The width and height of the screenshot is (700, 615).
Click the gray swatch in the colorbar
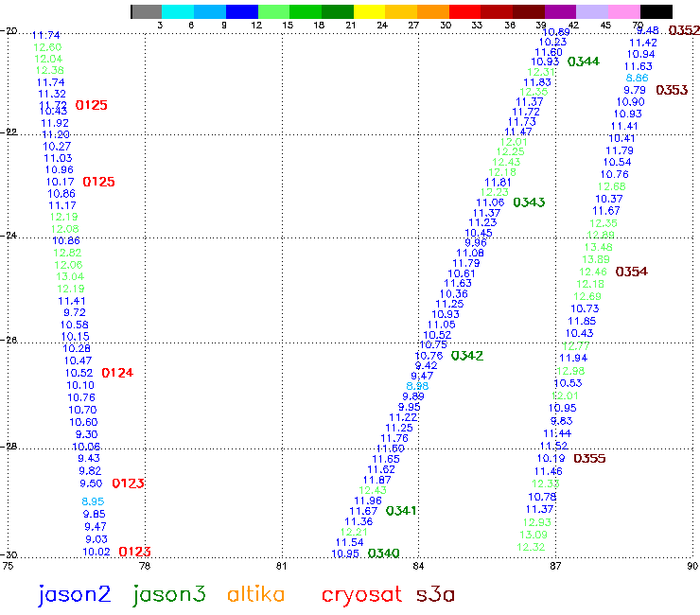coord(147,11)
